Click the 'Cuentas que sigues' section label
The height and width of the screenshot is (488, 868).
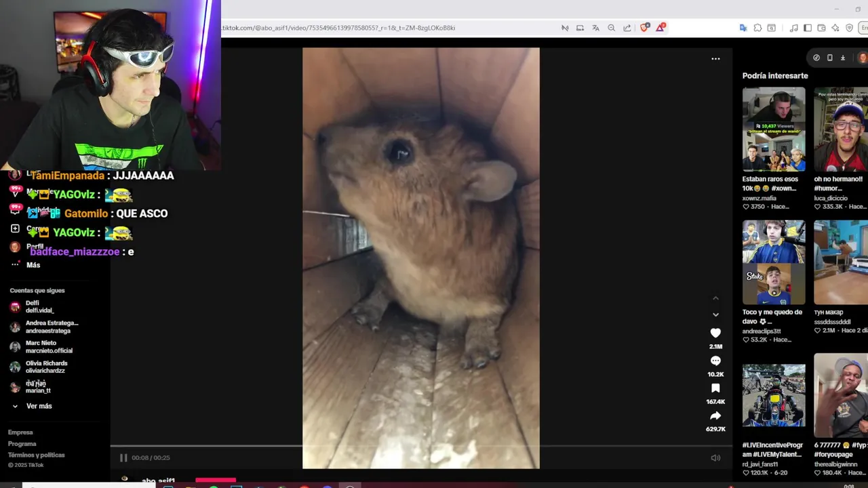[x=37, y=290]
